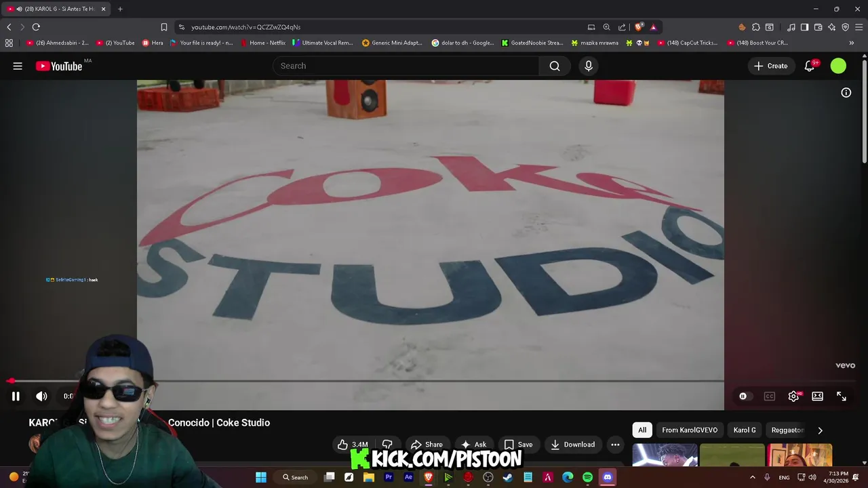Click the Create button
868x488 pixels.
pyautogui.click(x=770, y=66)
